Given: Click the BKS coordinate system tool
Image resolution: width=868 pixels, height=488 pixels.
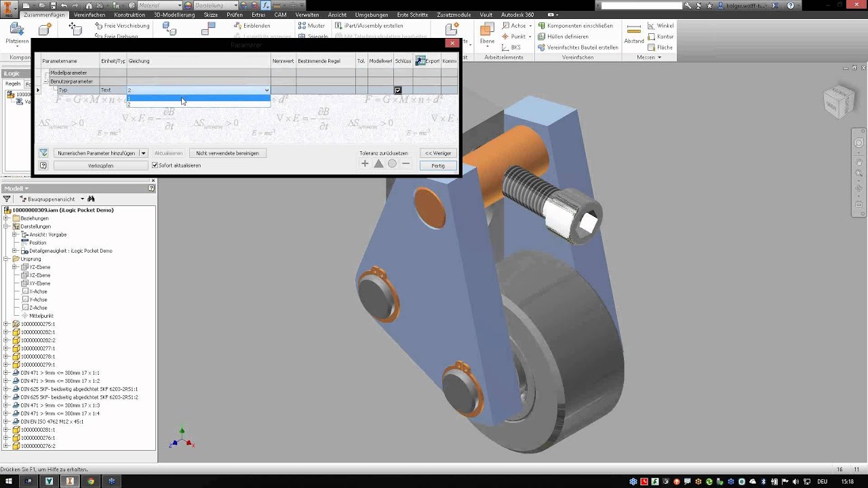Looking at the screenshot, I should coord(511,47).
